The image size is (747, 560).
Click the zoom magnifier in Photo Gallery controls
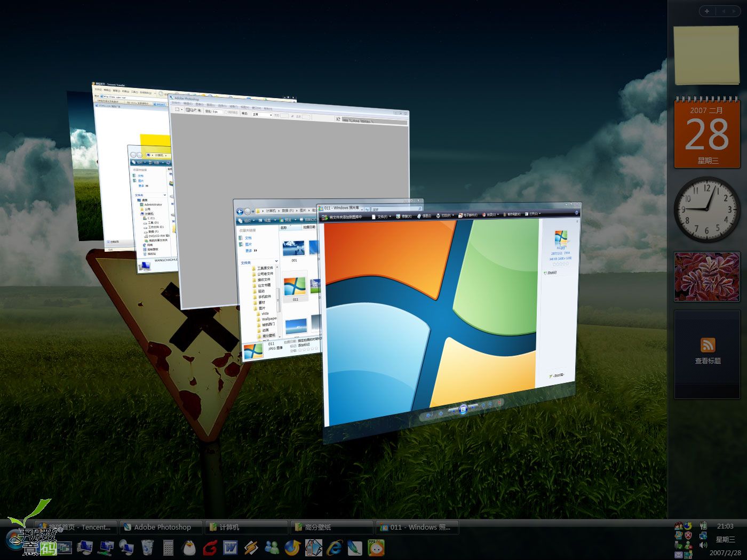click(428, 415)
